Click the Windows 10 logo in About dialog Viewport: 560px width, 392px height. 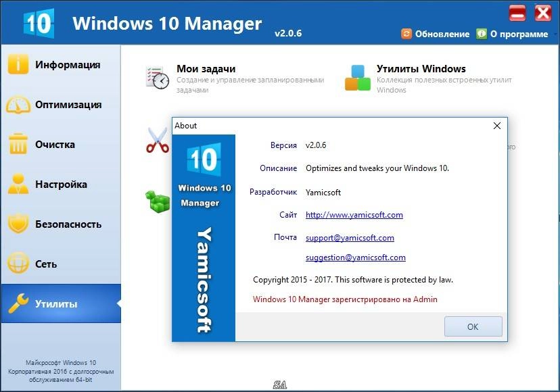tap(204, 160)
